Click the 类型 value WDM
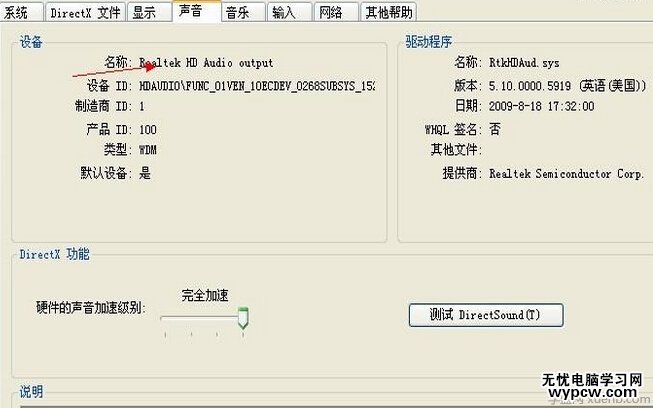653x408 pixels. click(x=148, y=150)
